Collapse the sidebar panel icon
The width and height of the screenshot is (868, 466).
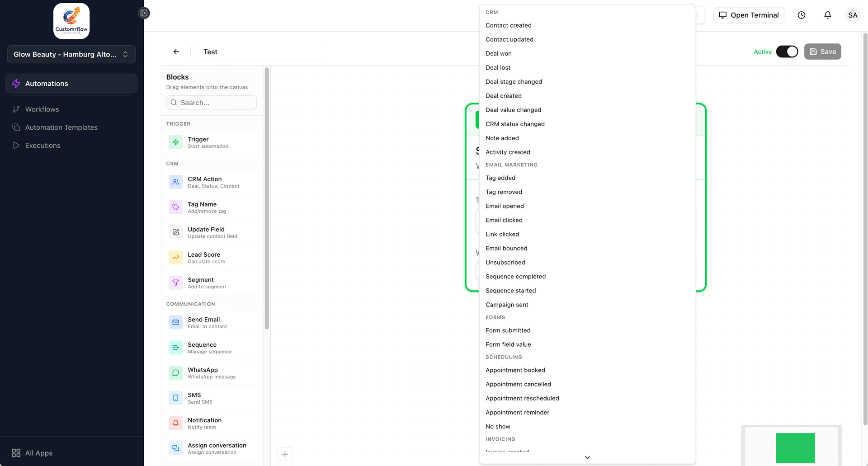144,13
